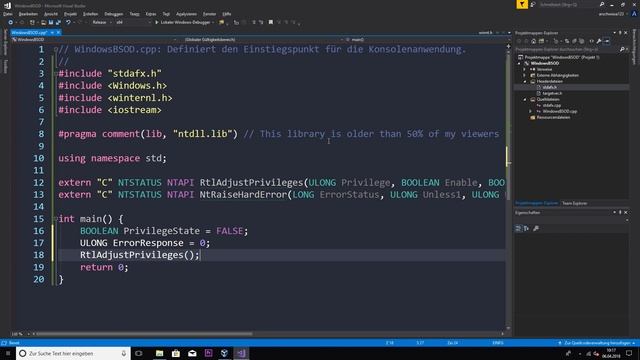Viewport: 640px width, 360px height.
Task: Click the navigate backward toolbar icon
Action: click(11, 22)
